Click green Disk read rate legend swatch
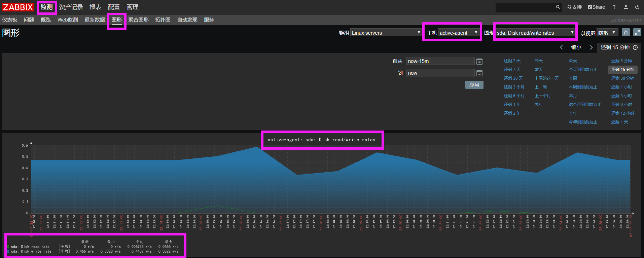The height and width of the screenshot is (258, 644). click(x=8, y=247)
